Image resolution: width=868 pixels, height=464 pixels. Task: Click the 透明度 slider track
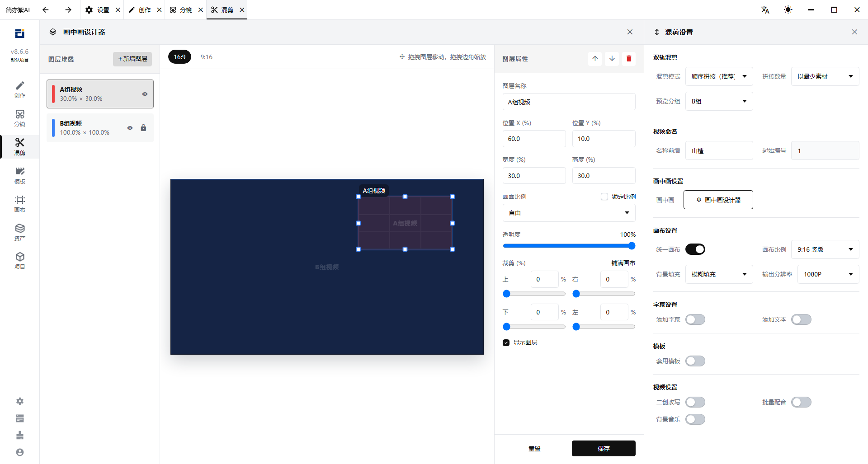[569, 246]
